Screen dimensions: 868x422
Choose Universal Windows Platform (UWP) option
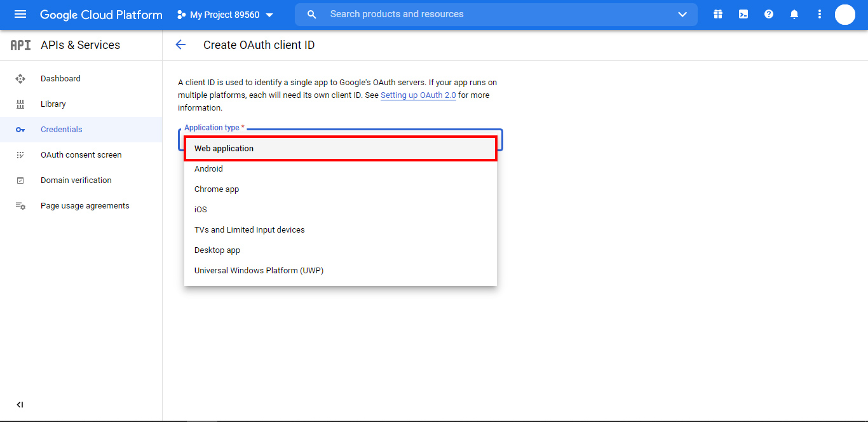click(x=259, y=271)
